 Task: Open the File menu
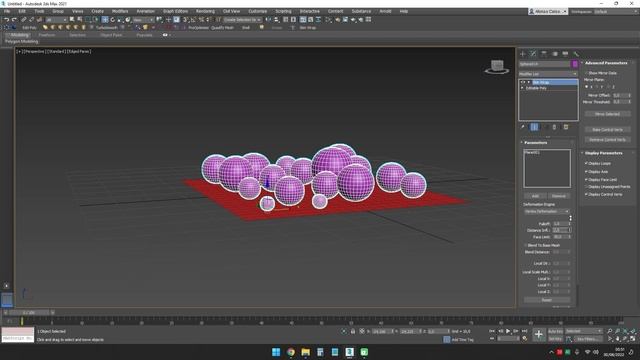pos(7,11)
